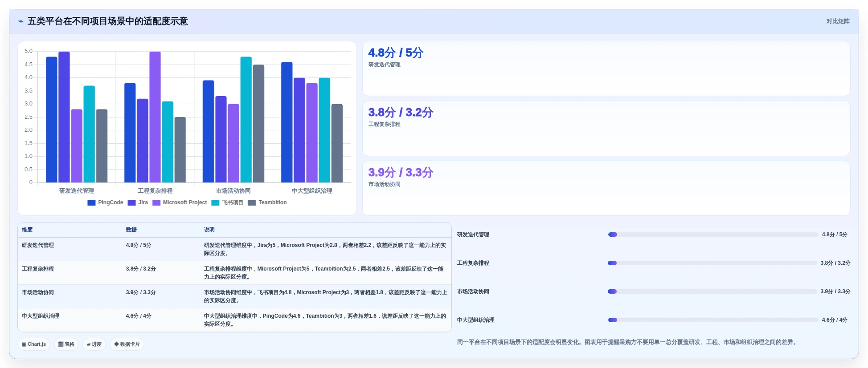Click the 4.6分 / 4分 table cell
The image size is (868, 368).
click(x=139, y=316)
